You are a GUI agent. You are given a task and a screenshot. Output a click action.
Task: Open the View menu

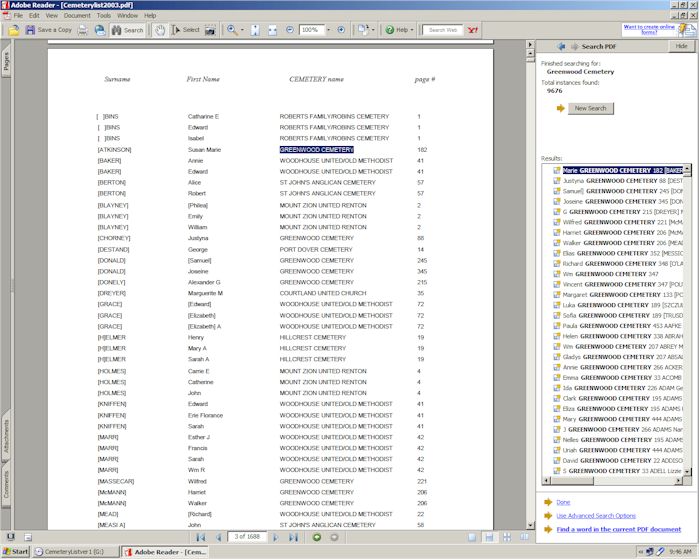pos(52,15)
